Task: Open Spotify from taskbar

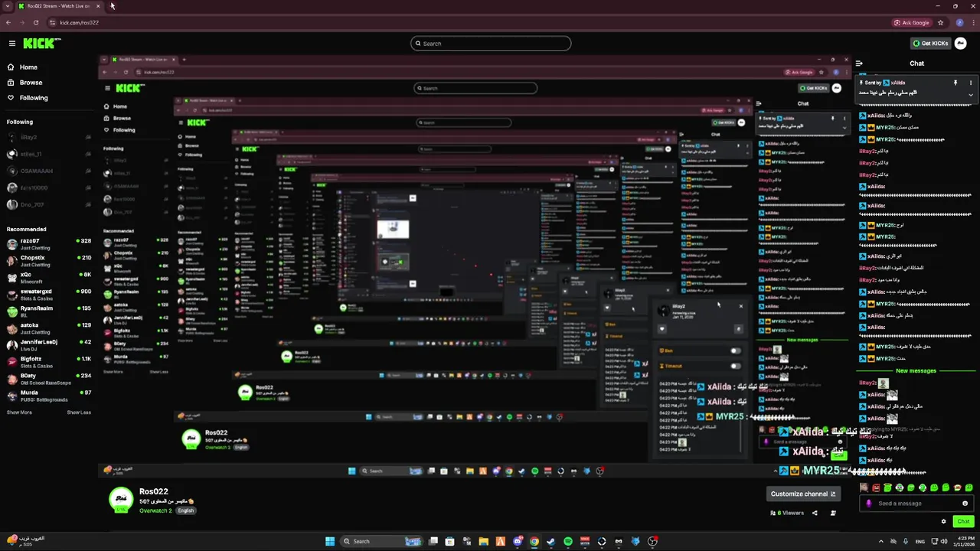Action: point(568,541)
